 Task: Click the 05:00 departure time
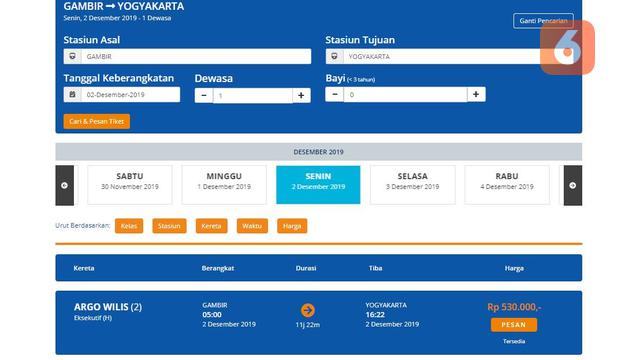click(212, 315)
